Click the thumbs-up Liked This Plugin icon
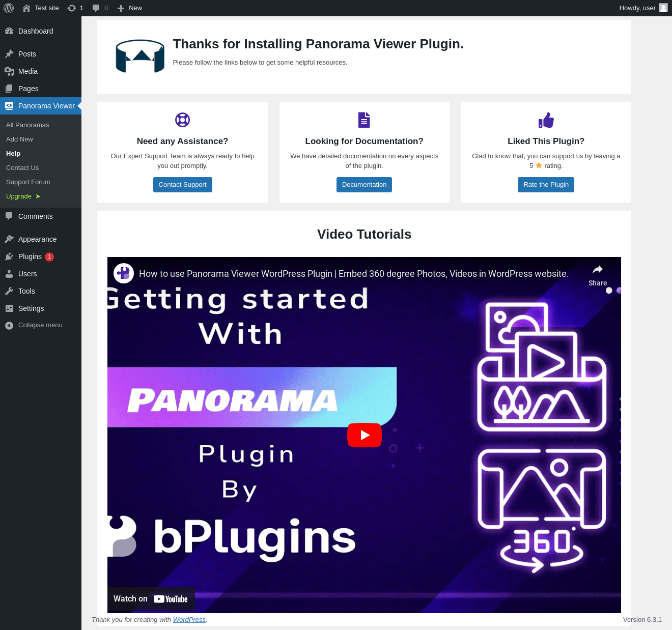 tap(546, 120)
